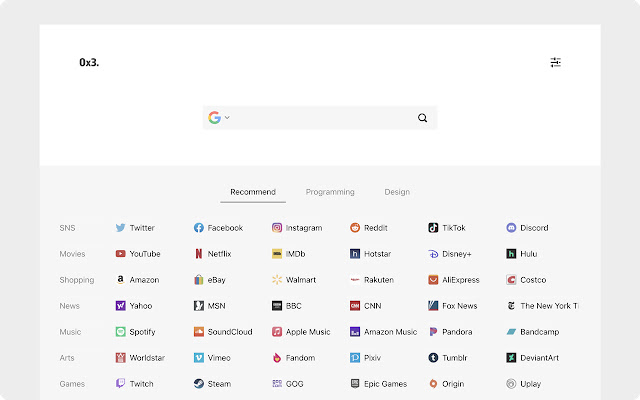The width and height of the screenshot is (640, 400).
Task: Click the Costco icon
Action: pos(511,280)
